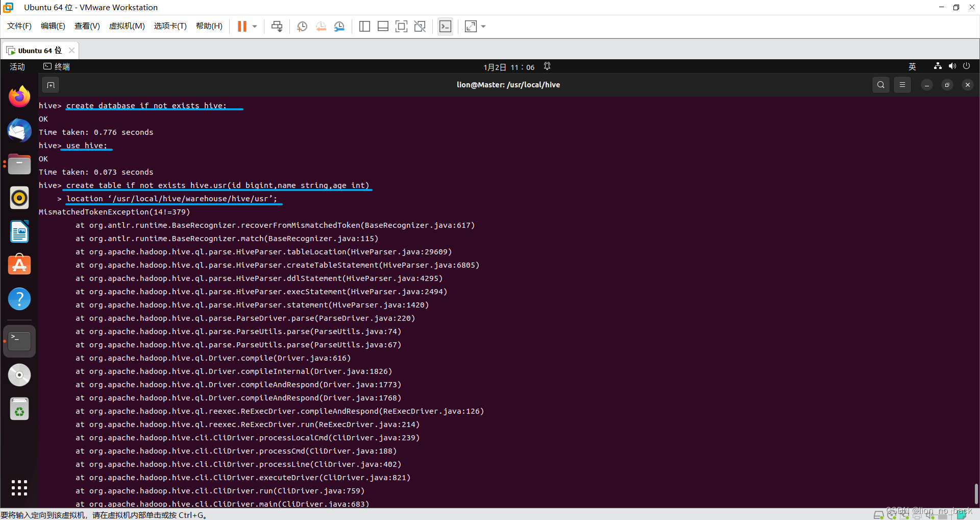Open the system power menu icon

tap(966, 66)
